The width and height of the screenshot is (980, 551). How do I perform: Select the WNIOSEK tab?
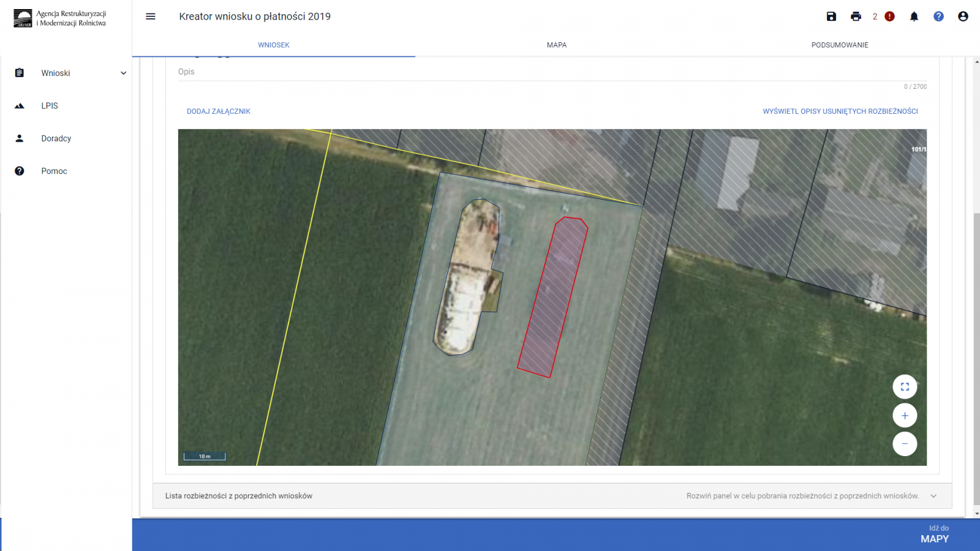point(273,45)
